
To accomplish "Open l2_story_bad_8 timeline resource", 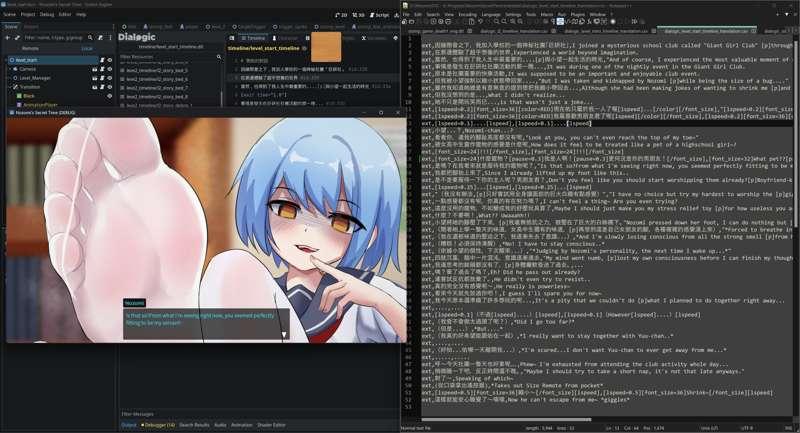I will click(156, 96).
